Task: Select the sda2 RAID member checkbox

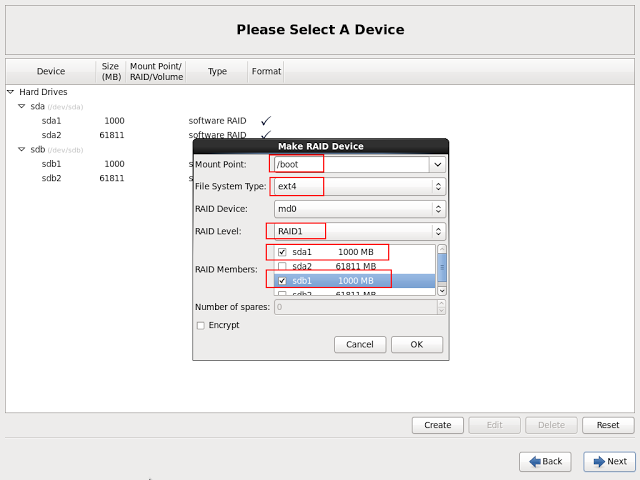Action: (x=283, y=267)
